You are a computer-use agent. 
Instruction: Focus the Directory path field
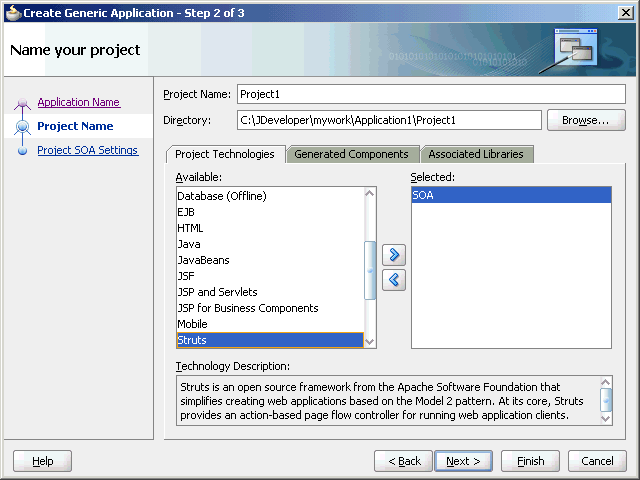pos(389,120)
